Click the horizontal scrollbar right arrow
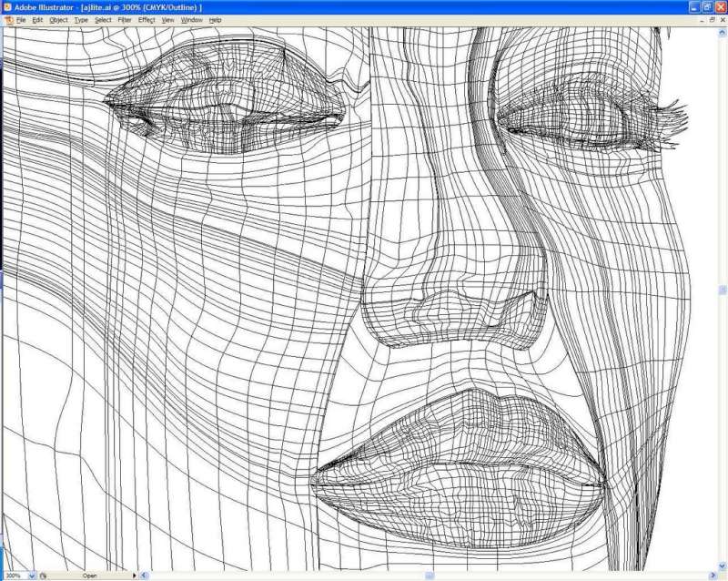Screen dimensions: 728x581 [x=713, y=576]
